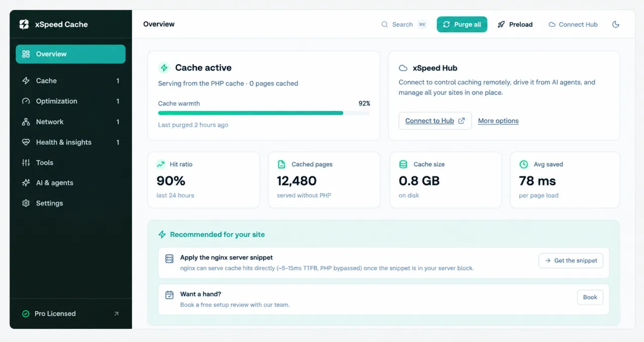Click the Optimization count badge 1
This screenshot has width=644, height=342.
tap(118, 101)
